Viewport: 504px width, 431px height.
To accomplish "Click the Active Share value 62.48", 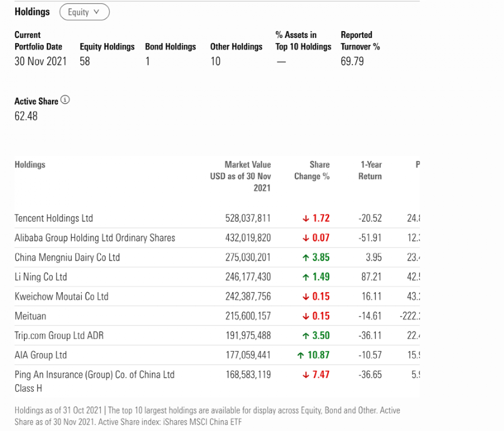I will [x=26, y=116].
